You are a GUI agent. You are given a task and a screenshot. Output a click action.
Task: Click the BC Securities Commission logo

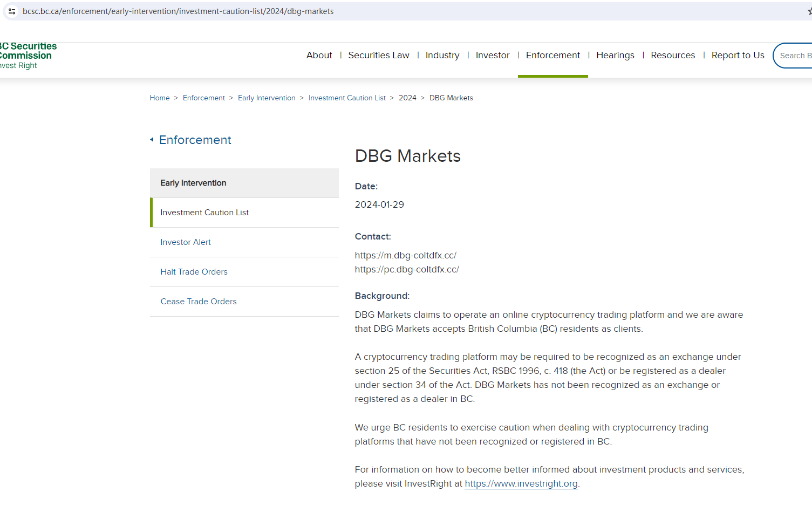pyautogui.click(x=27, y=56)
